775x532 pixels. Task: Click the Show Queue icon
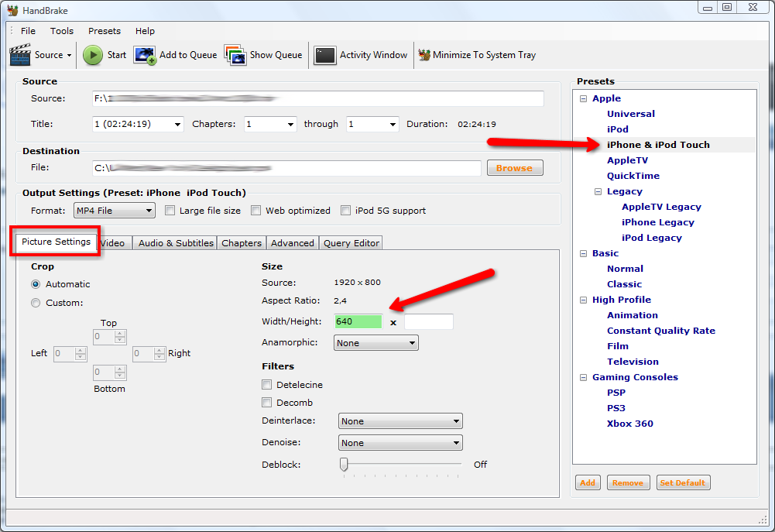point(235,55)
